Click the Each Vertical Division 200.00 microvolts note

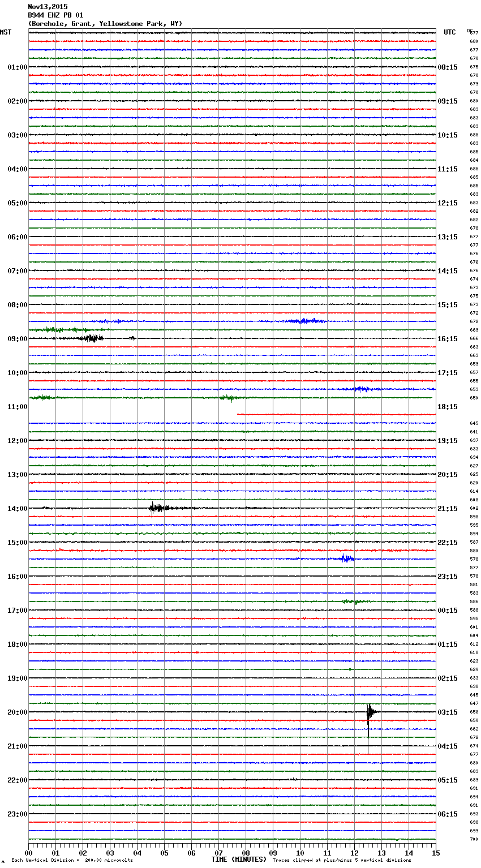(72, 861)
